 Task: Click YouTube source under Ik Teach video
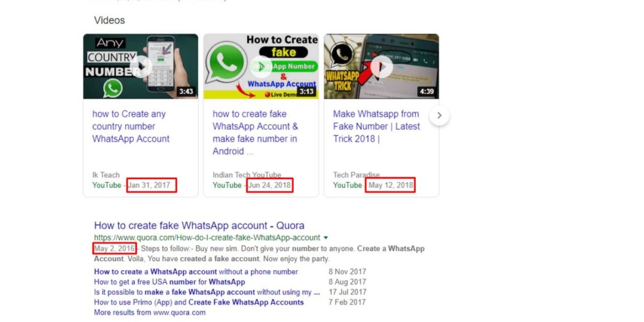pos(106,185)
